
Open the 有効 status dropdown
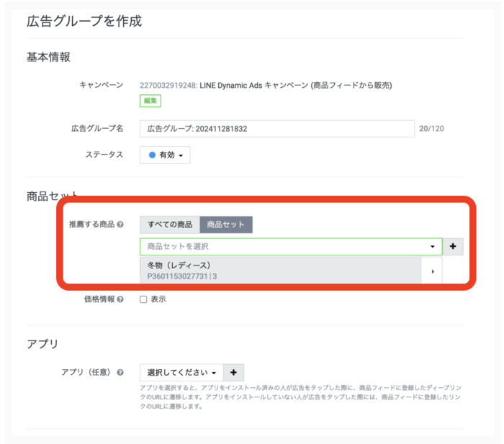pyautogui.click(x=165, y=155)
